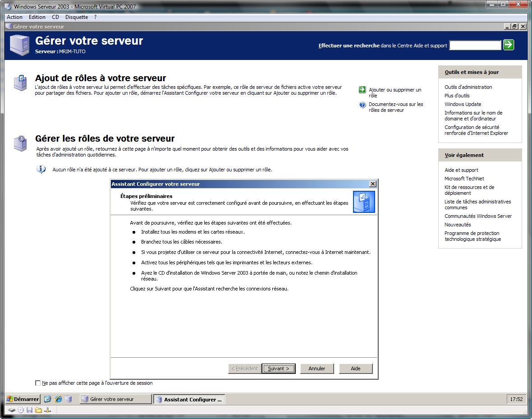Minimize the Gérer votre serveur inner window
This screenshot has height=419, width=532.
[507, 27]
